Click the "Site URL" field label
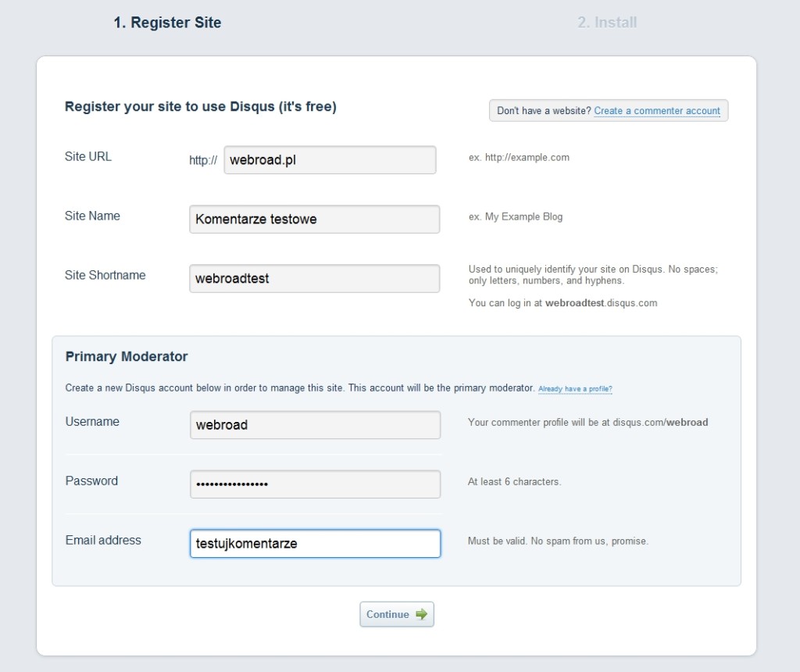Screen dimensions: 800x672 tap(88, 156)
